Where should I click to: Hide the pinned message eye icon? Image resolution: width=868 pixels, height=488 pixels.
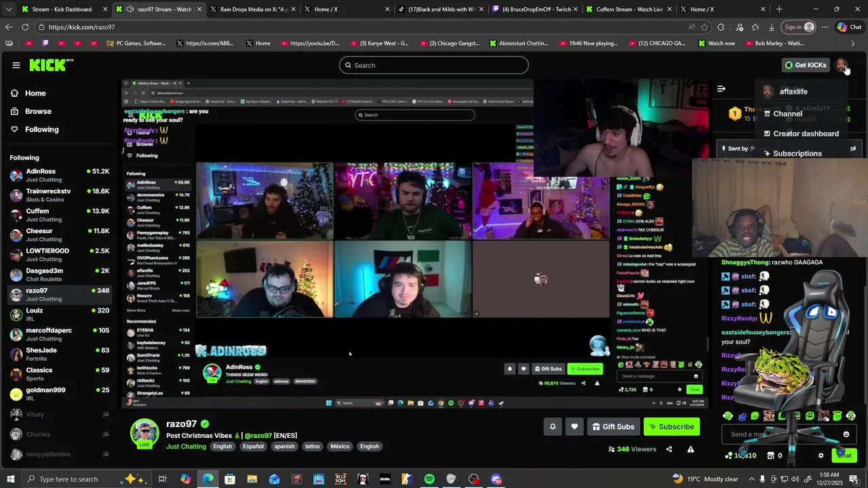click(x=853, y=148)
